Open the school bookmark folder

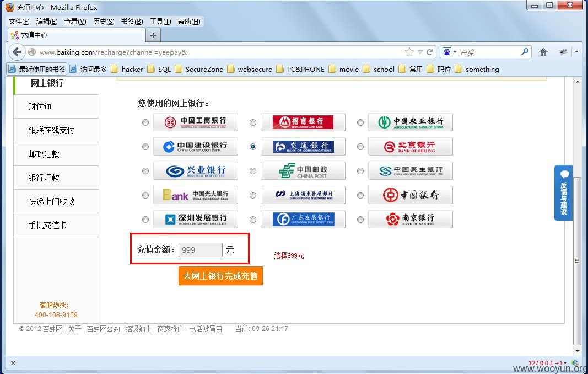coord(379,69)
